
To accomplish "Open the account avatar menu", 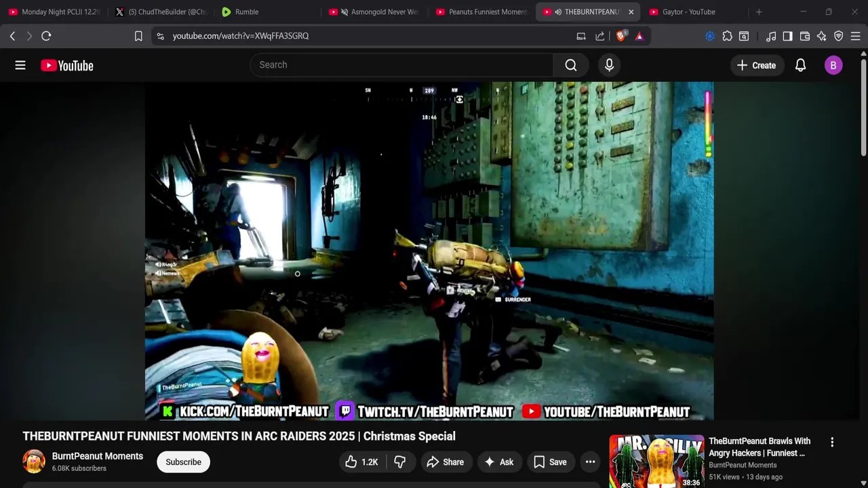I will coord(833,65).
